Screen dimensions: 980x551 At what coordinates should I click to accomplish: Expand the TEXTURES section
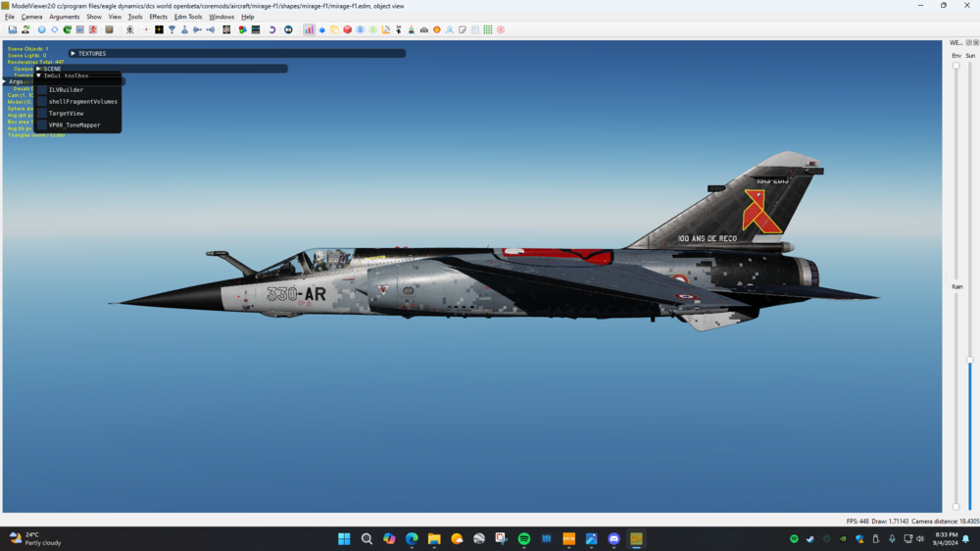click(x=73, y=54)
